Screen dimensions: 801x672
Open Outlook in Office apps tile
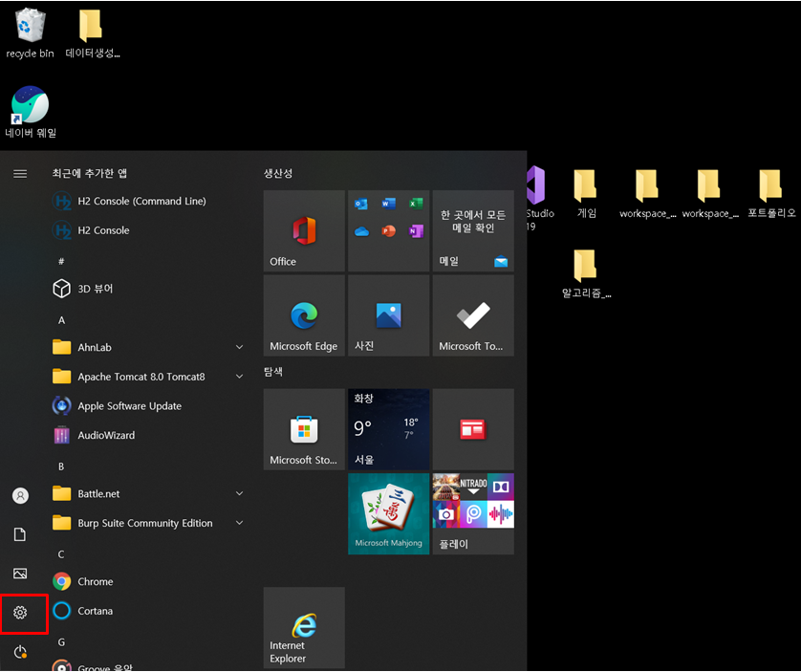coord(361,205)
